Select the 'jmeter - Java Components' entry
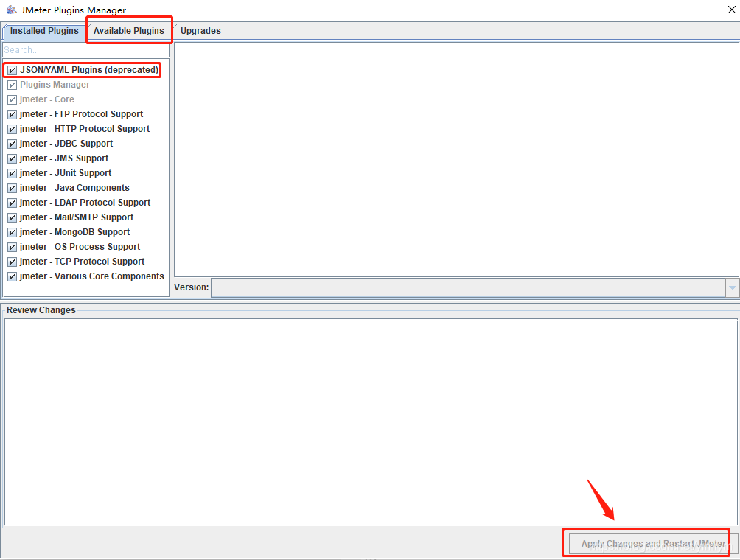 [x=74, y=188]
